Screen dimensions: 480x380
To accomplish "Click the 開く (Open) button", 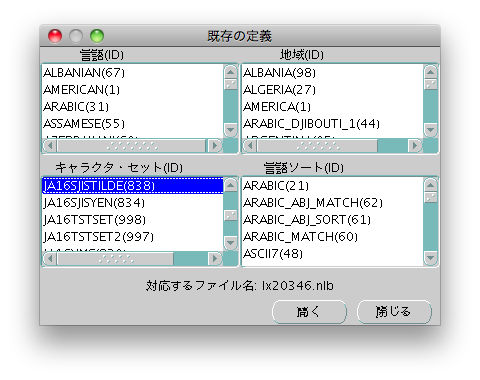I will pos(309,312).
